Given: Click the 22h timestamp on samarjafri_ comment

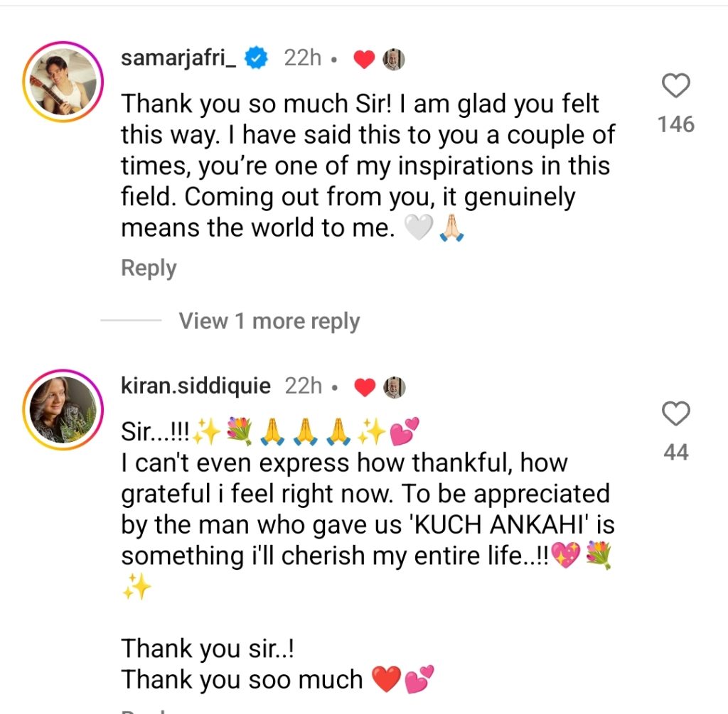Looking at the screenshot, I should [302, 59].
